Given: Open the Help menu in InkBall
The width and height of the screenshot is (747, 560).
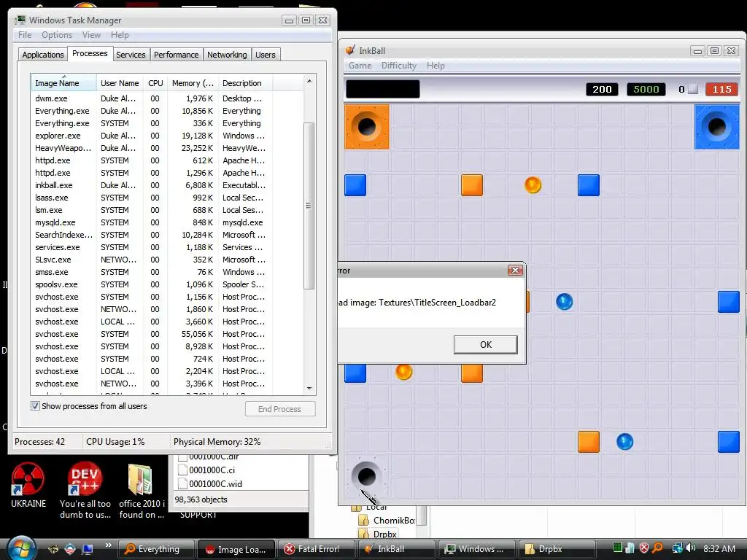Looking at the screenshot, I should [436, 66].
